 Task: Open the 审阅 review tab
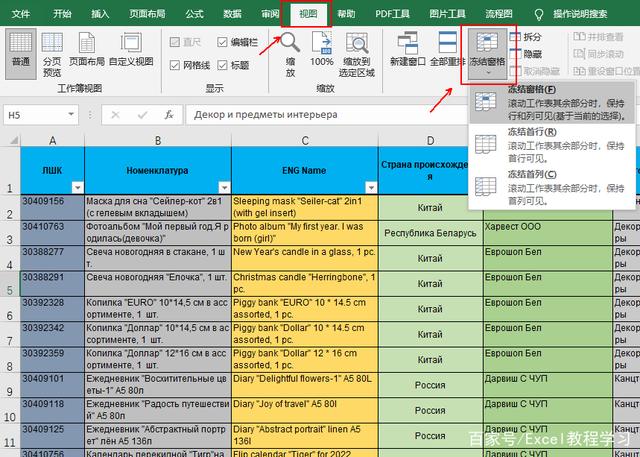270,14
